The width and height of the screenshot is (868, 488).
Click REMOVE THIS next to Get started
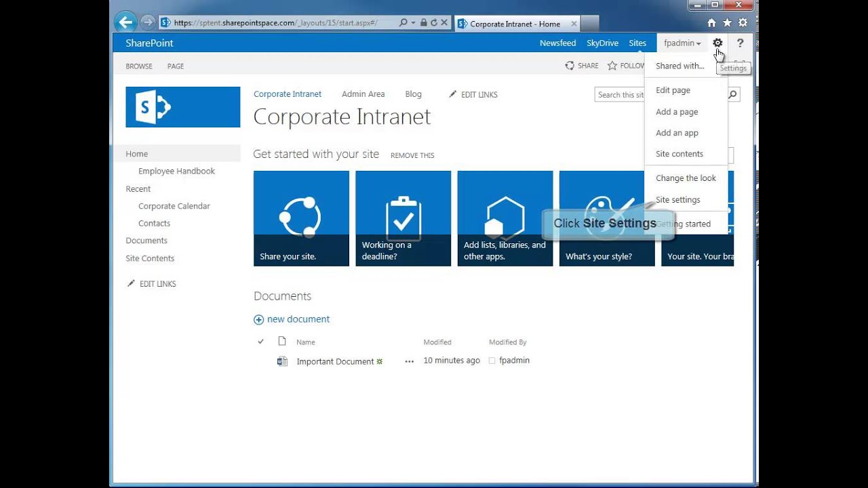pyautogui.click(x=412, y=155)
